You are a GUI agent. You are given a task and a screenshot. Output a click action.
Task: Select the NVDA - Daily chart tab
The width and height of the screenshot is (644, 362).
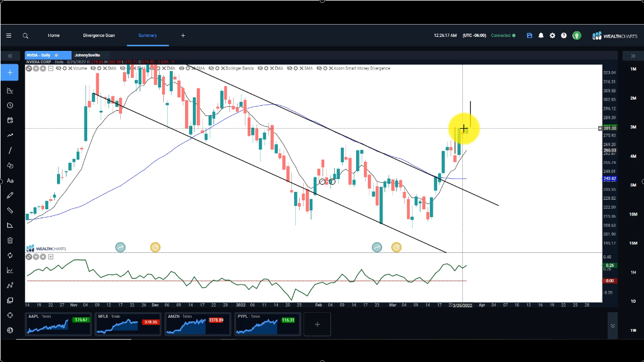pyautogui.click(x=48, y=55)
